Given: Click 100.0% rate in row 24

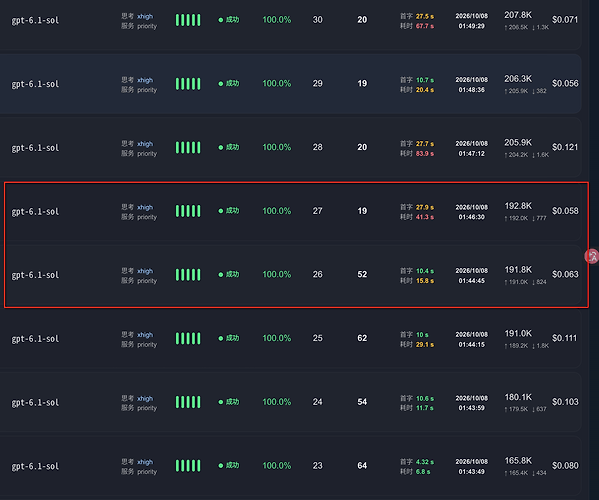Looking at the screenshot, I should point(277,402).
